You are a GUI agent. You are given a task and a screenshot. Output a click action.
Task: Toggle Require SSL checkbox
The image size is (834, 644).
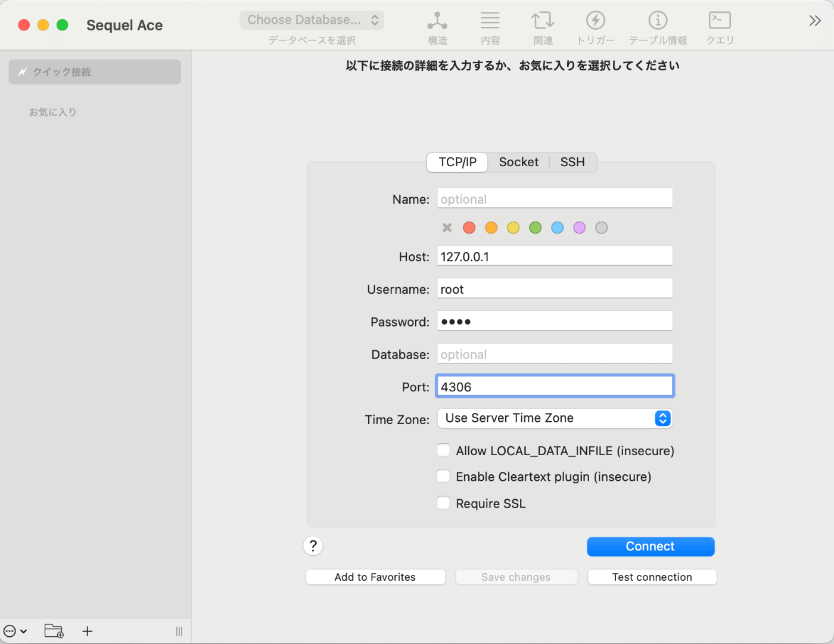tap(443, 503)
